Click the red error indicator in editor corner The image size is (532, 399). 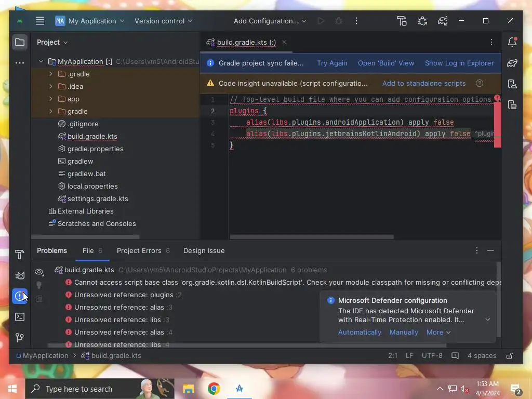point(497,98)
